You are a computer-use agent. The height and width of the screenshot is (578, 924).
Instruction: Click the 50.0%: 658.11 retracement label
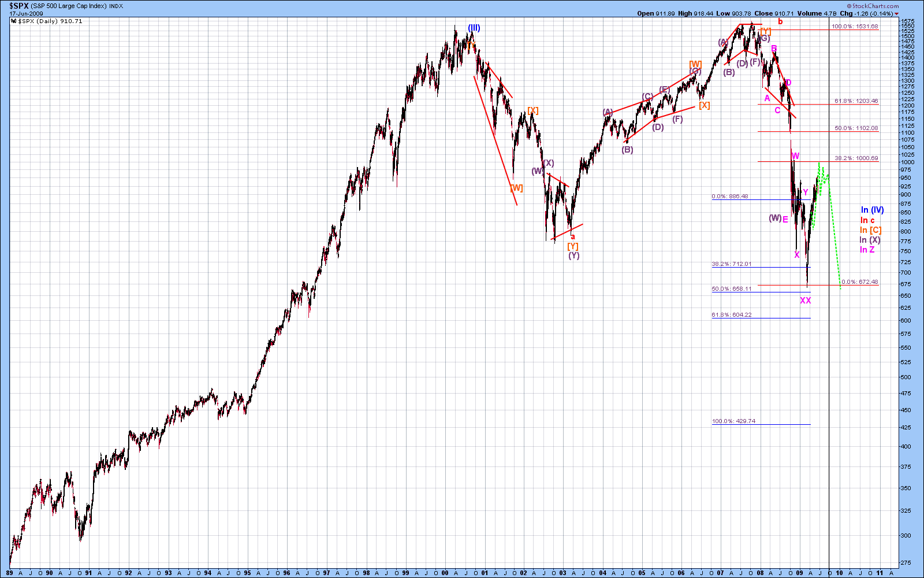tap(732, 288)
